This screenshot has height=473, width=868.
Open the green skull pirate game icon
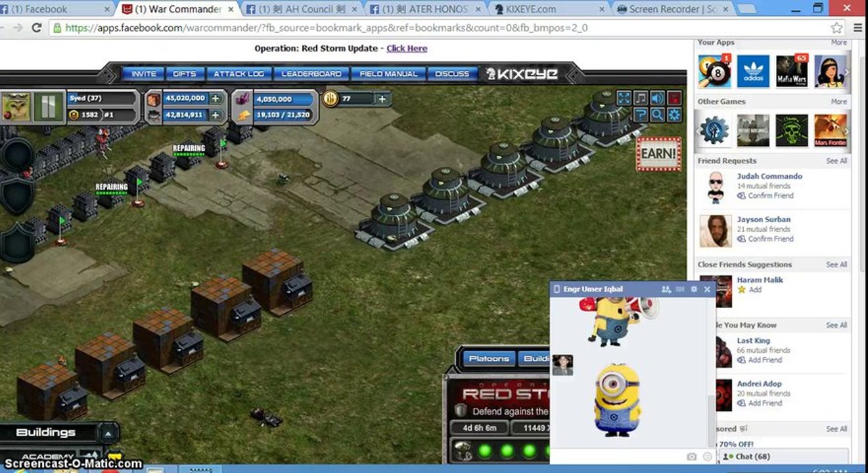(x=792, y=130)
